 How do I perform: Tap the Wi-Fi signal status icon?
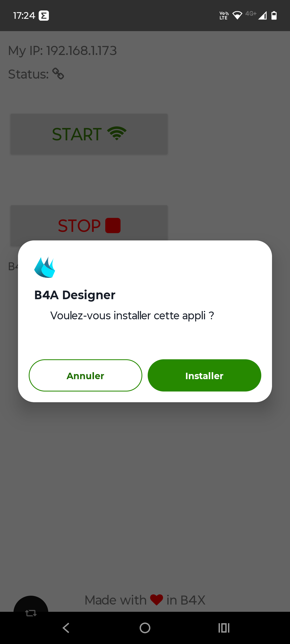point(237,15)
